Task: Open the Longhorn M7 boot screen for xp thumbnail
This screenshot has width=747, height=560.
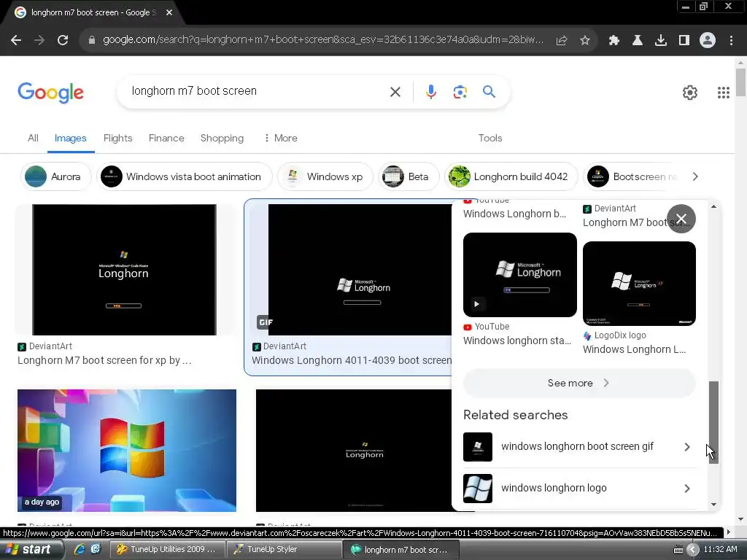Action: click(x=124, y=270)
